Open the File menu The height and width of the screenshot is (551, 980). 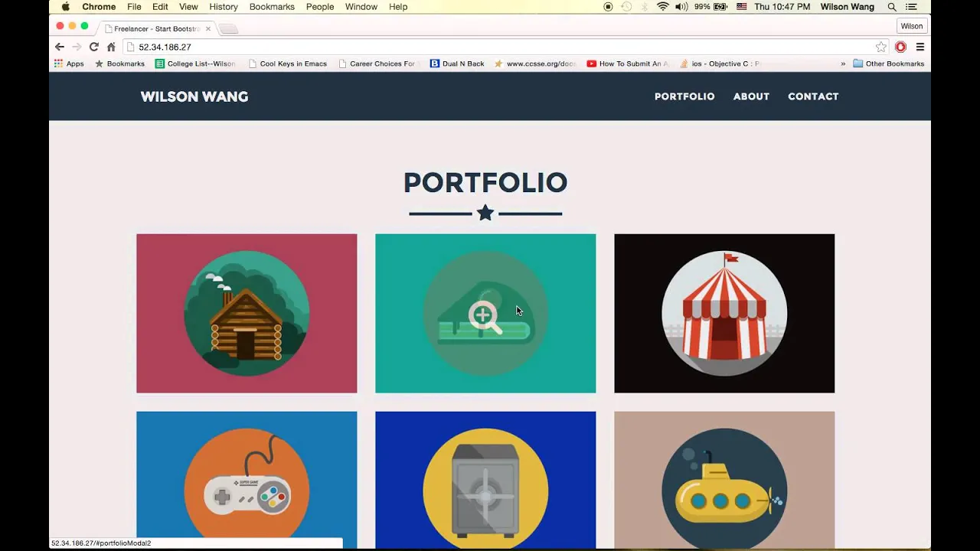pos(134,7)
